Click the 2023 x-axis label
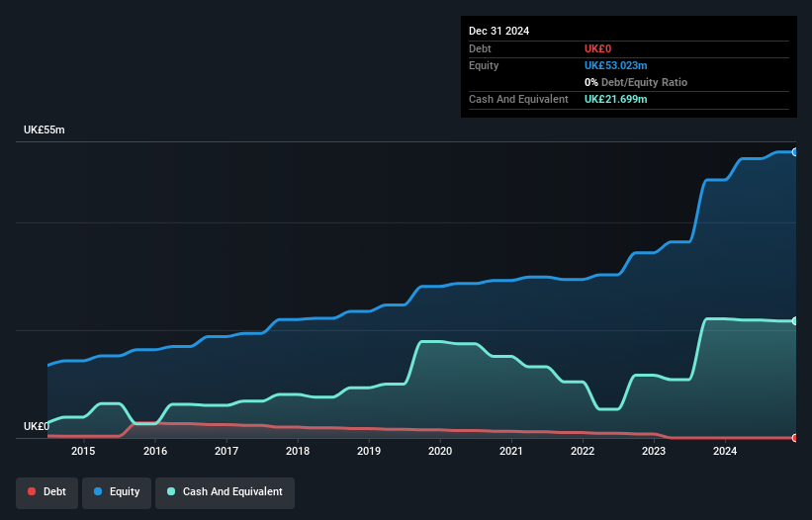 pyautogui.click(x=654, y=451)
